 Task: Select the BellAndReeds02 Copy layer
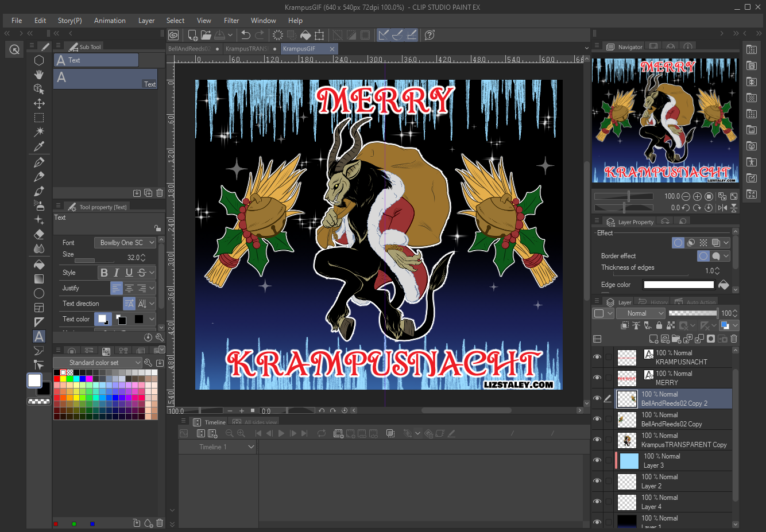(x=672, y=420)
